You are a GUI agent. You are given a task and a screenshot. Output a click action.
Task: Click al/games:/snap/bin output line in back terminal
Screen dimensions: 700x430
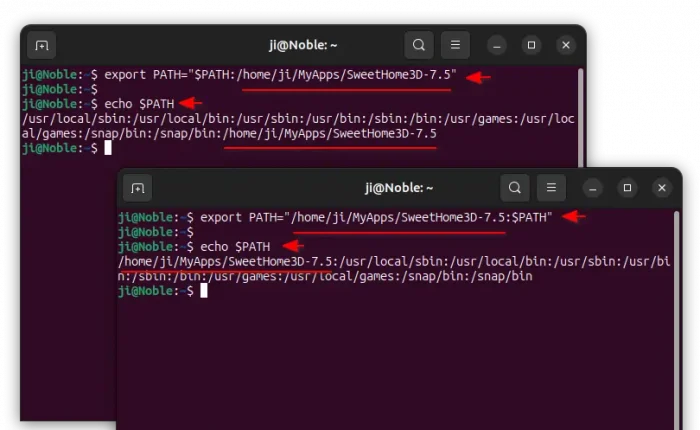(229, 134)
